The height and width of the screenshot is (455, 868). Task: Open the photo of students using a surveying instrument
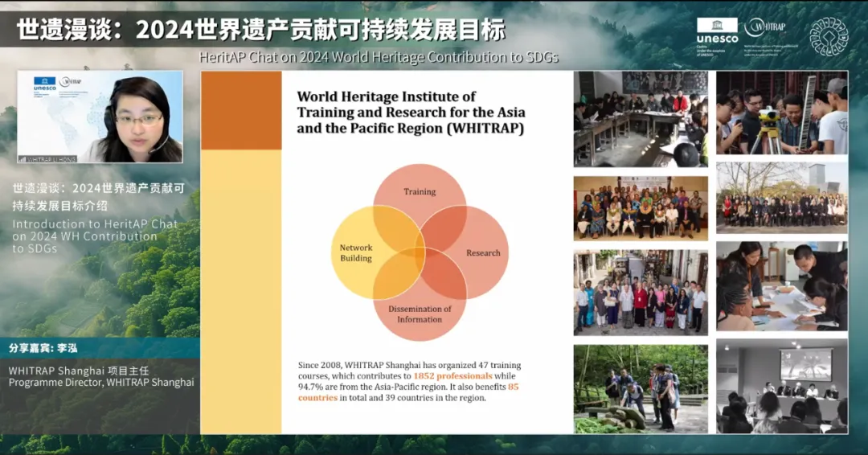pyautogui.click(x=782, y=113)
